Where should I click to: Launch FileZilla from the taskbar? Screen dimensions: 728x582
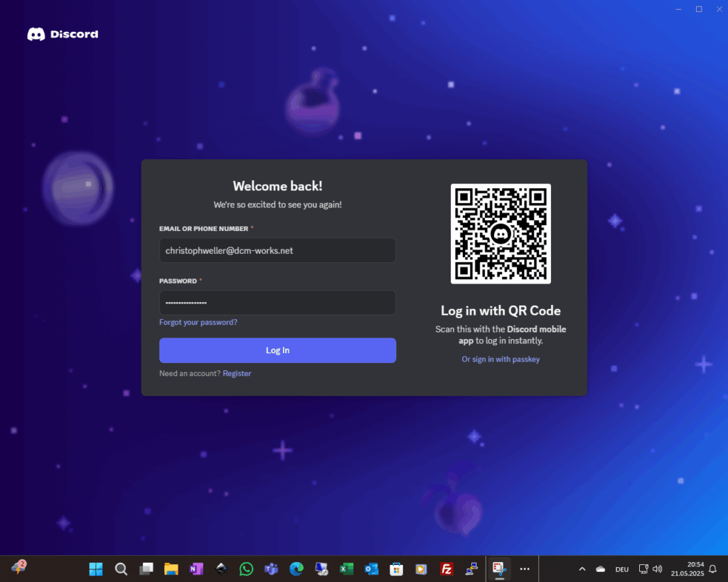446,569
